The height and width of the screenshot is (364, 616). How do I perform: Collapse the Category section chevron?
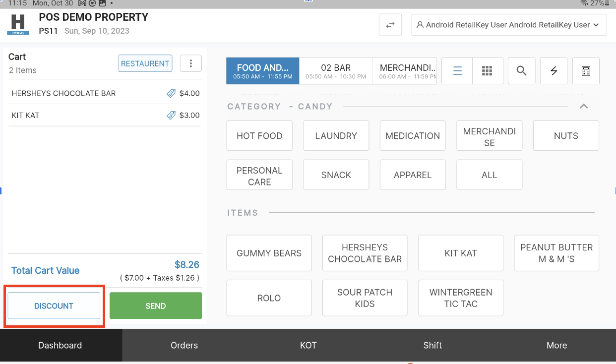pos(584,106)
